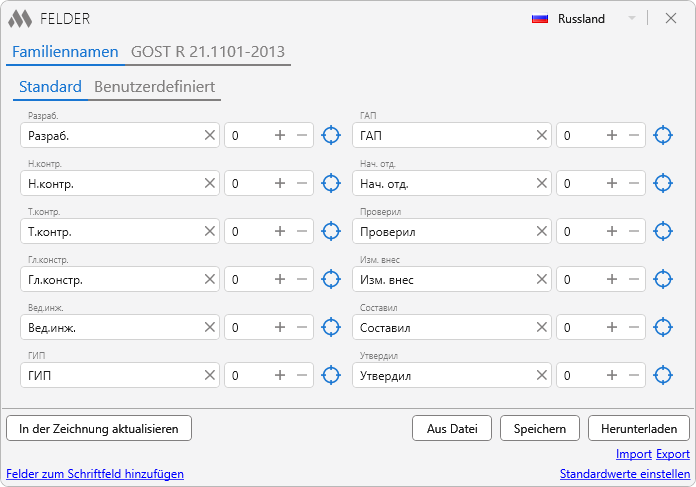This screenshot has width=696, height=487.
Task: Increase the Нач. отд. value with plus
Action: [611, 183]
